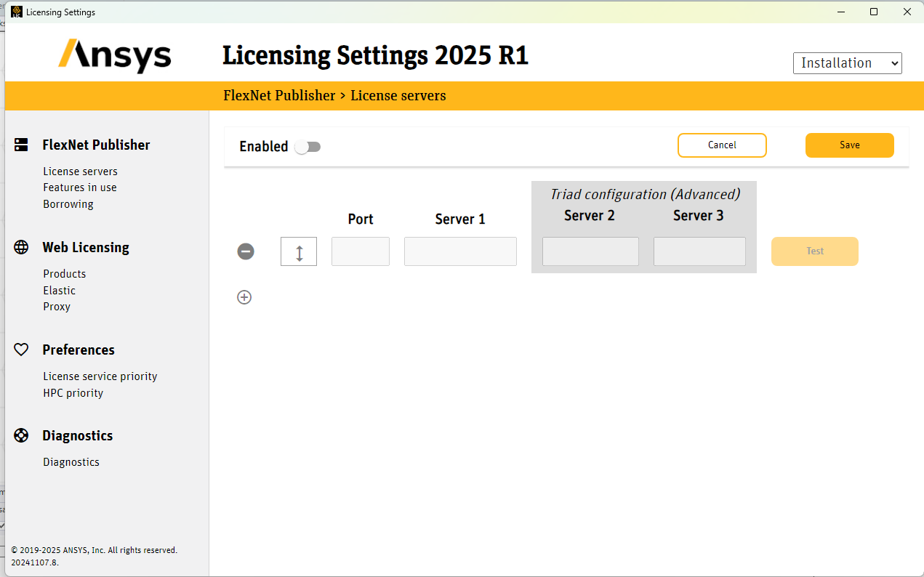This screenshot has height=577, width=924.
Task: Click the Server 2 input field
Action: coord(590,251)
